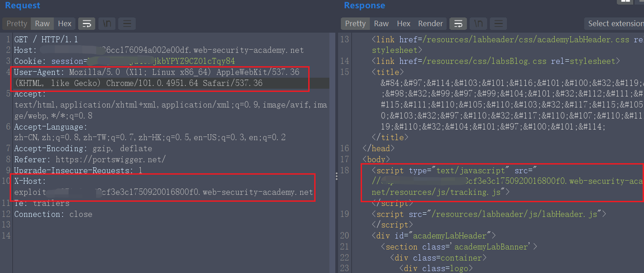Click the Host header line in request

[x=159, y=50]
